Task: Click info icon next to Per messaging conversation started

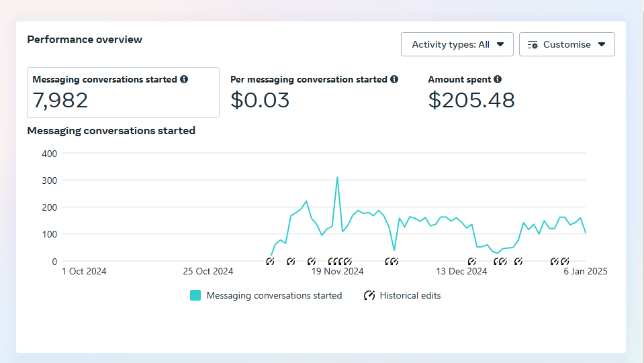Action: (x=394, y=79)
